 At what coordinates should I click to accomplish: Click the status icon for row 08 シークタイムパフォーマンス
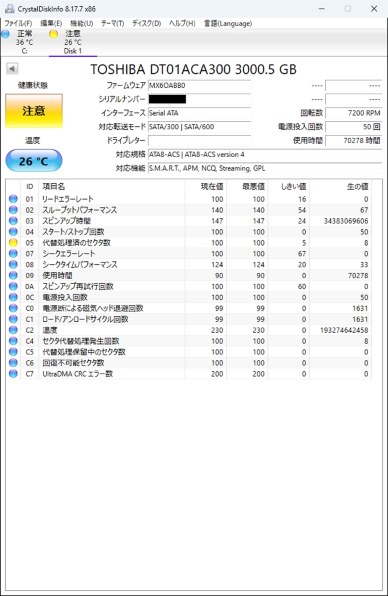point(13,265)
